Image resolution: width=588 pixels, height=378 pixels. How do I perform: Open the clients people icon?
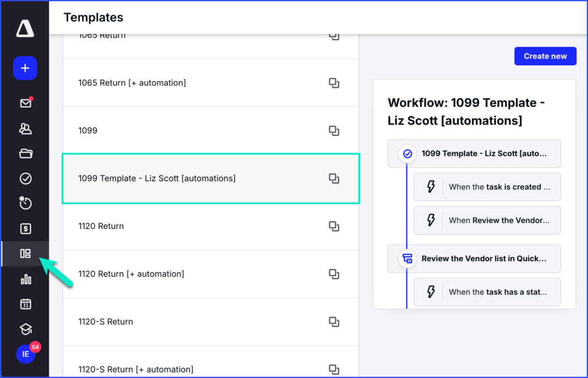25,128
